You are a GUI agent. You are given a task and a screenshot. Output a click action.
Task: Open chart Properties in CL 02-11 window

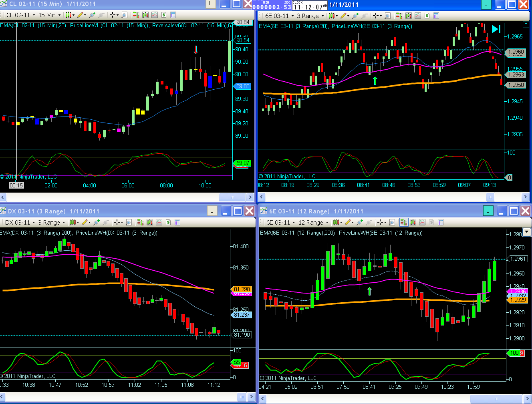(x=173, y=15)
